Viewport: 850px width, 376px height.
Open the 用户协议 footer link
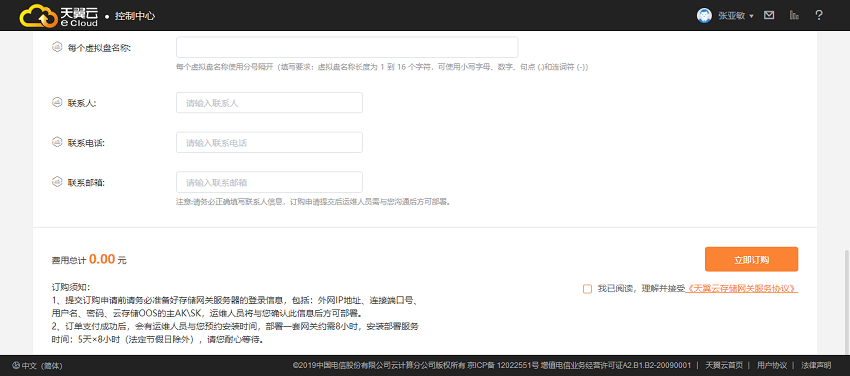pos(772,366)
